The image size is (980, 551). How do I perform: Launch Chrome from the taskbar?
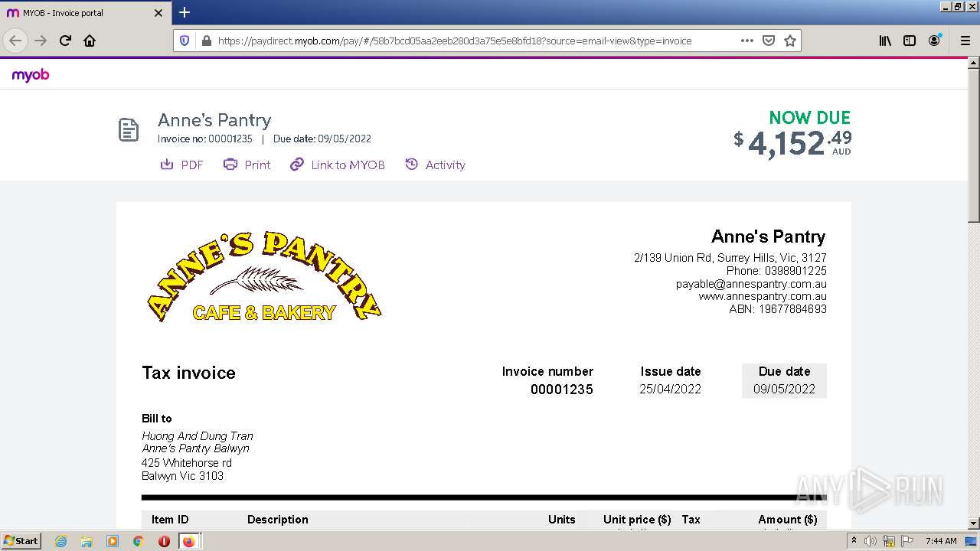click(x=138, y=541)
